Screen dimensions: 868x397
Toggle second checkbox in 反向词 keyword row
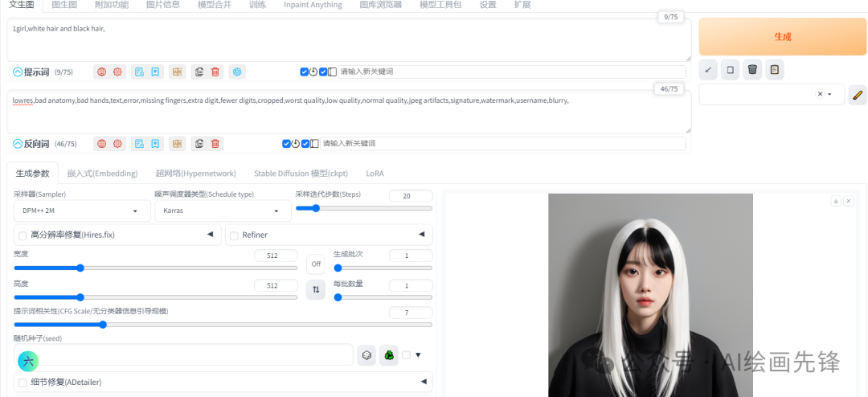coord(305,144)
